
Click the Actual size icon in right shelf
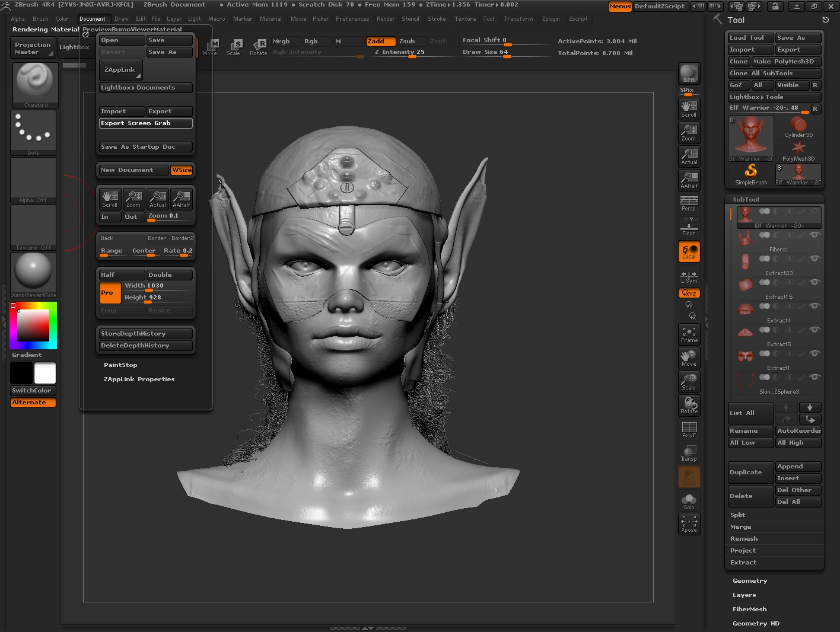(689, 156)
